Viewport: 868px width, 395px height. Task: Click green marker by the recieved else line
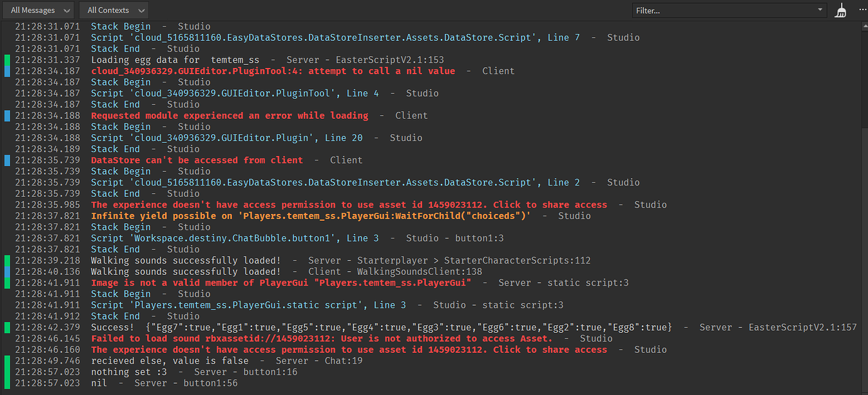pyautogui.click(x=7, y=360)
